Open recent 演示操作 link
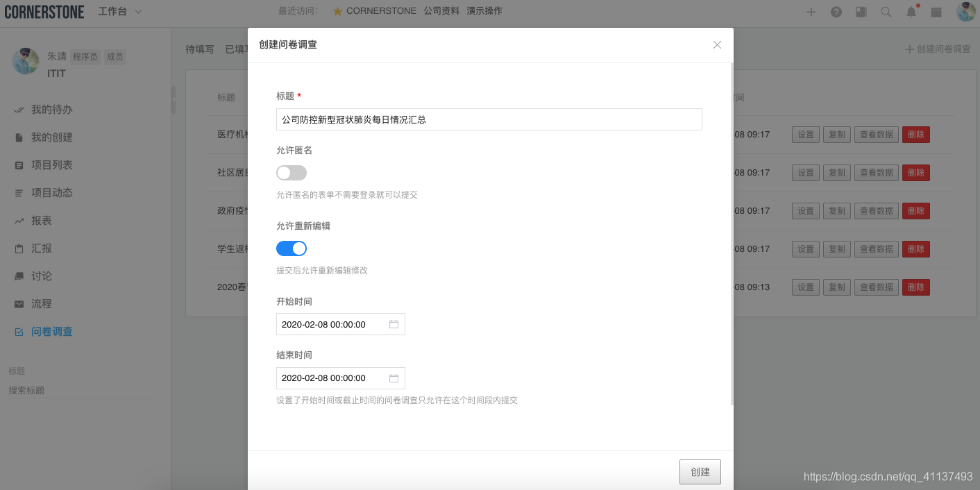Image resolution: width=980 pixels, height=490 pixels. pos(484,11)
